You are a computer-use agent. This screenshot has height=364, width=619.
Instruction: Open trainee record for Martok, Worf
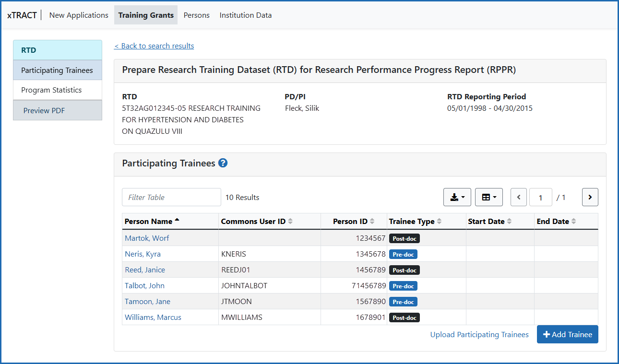pos(146,238)
